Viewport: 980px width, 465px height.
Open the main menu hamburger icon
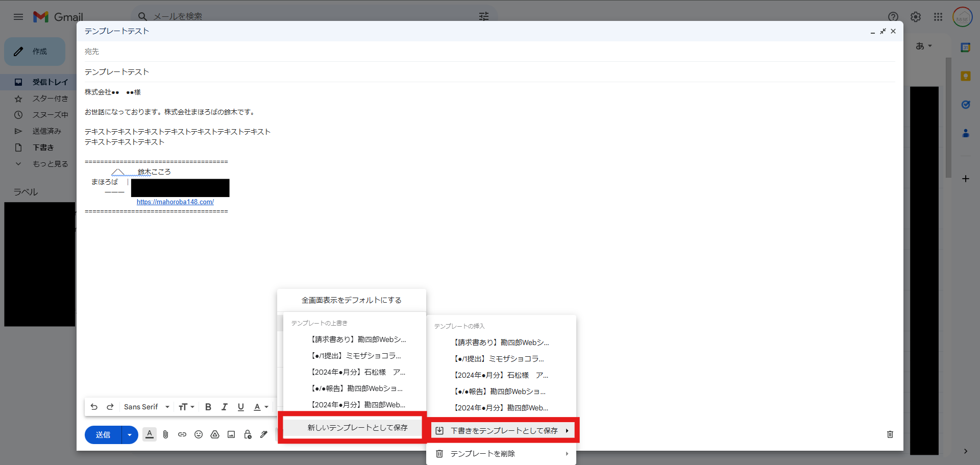(x=18, y=17)
